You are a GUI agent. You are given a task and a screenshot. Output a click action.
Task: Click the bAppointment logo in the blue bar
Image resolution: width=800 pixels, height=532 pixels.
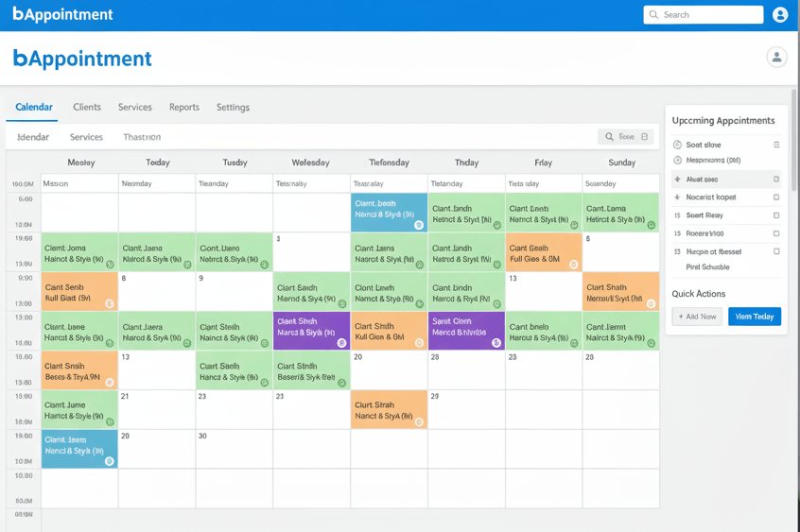(62, 14)
